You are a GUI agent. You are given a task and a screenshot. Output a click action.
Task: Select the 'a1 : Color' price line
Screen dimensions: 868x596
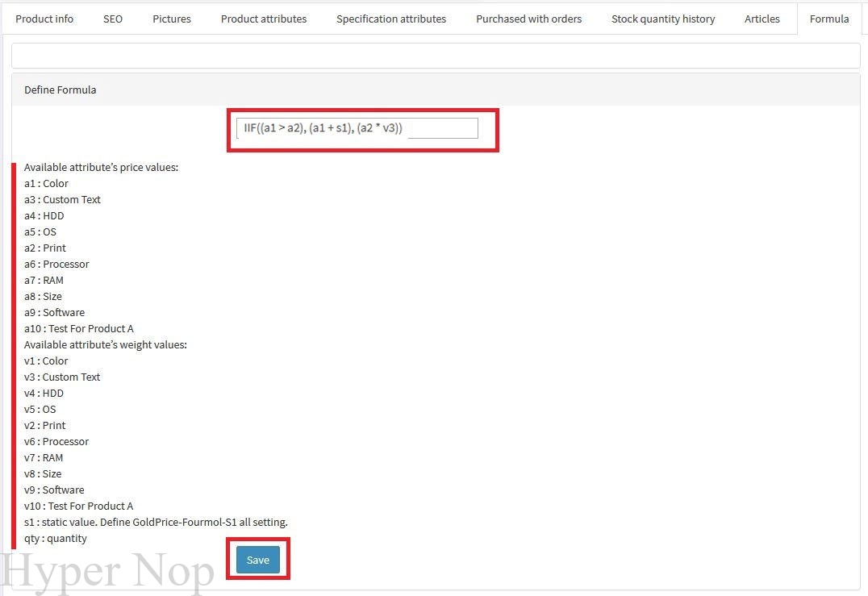tap(47, 184)
